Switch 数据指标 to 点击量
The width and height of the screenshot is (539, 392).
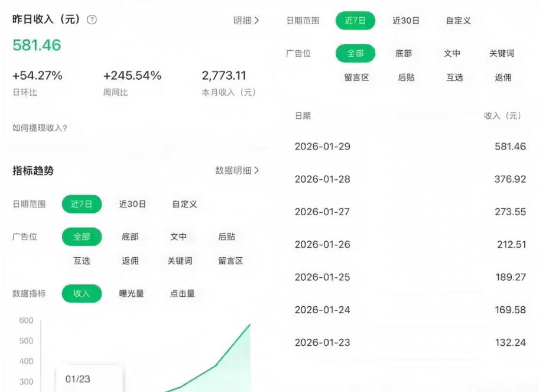[181, 293]
